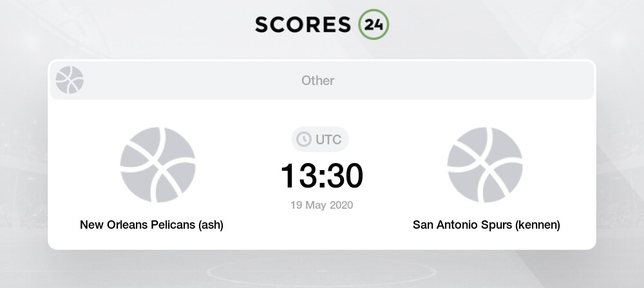This screenshot has height=288, width=644.
Task: Select the Other category label
Action: pos(317,81)
